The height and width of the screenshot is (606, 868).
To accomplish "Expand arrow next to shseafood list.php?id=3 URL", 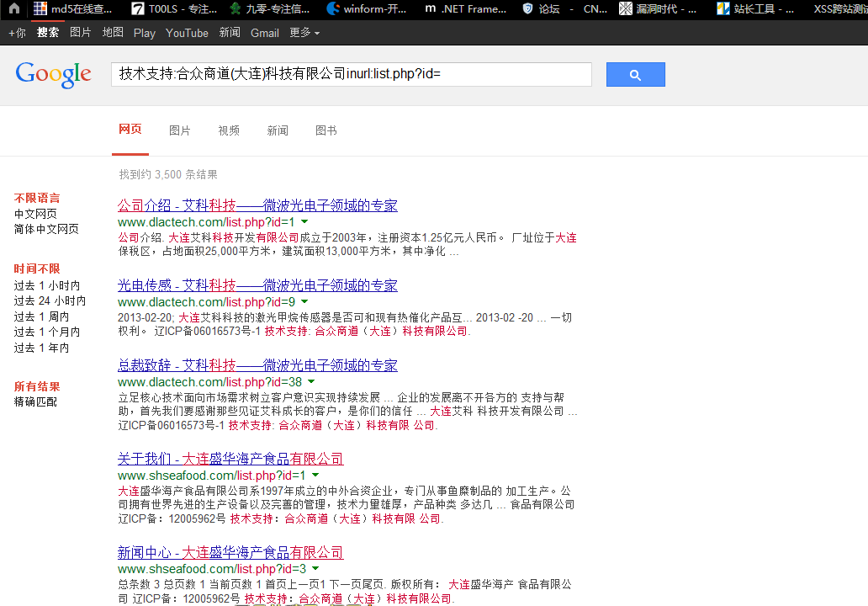I will coord(315,568).
